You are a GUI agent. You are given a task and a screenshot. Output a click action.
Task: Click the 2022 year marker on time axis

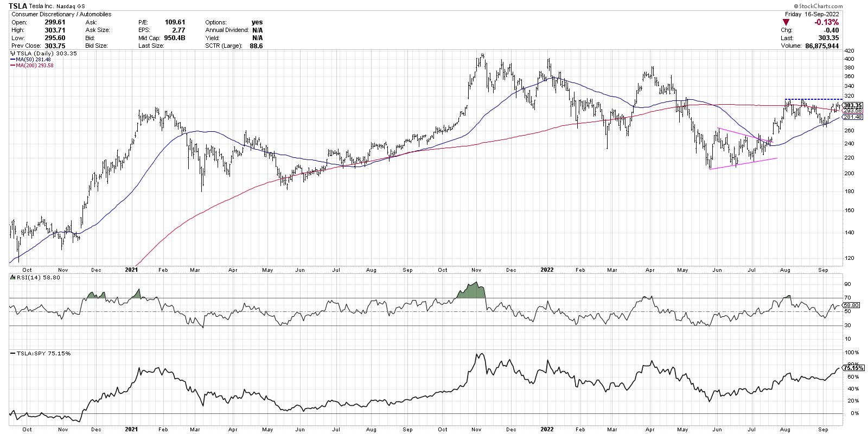547,270
